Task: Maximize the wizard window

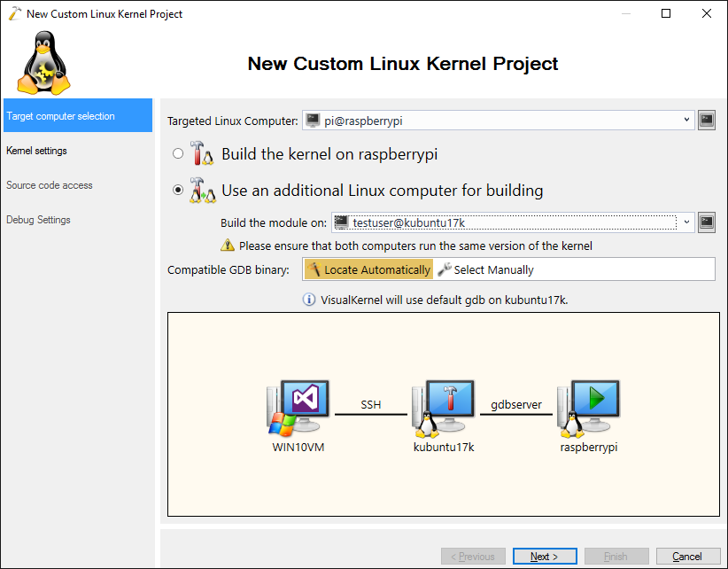Action: tap(666, 13)
